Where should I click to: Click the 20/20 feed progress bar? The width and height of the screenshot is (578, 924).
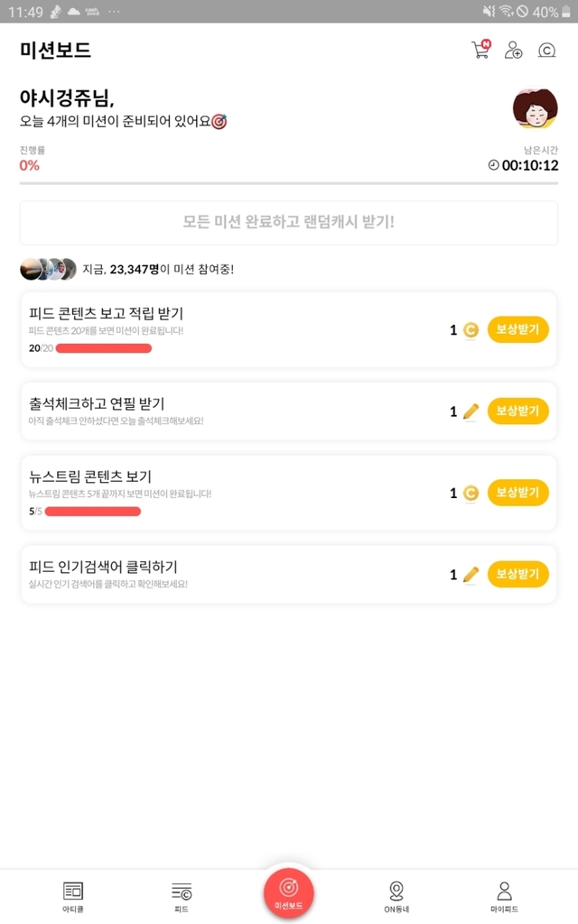[104, 348]
